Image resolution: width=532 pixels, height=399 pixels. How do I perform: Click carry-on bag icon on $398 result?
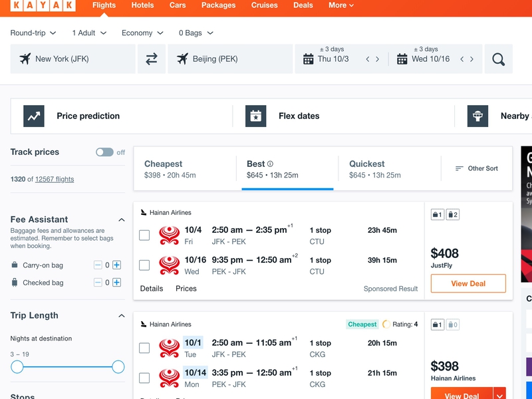[438, 325]
